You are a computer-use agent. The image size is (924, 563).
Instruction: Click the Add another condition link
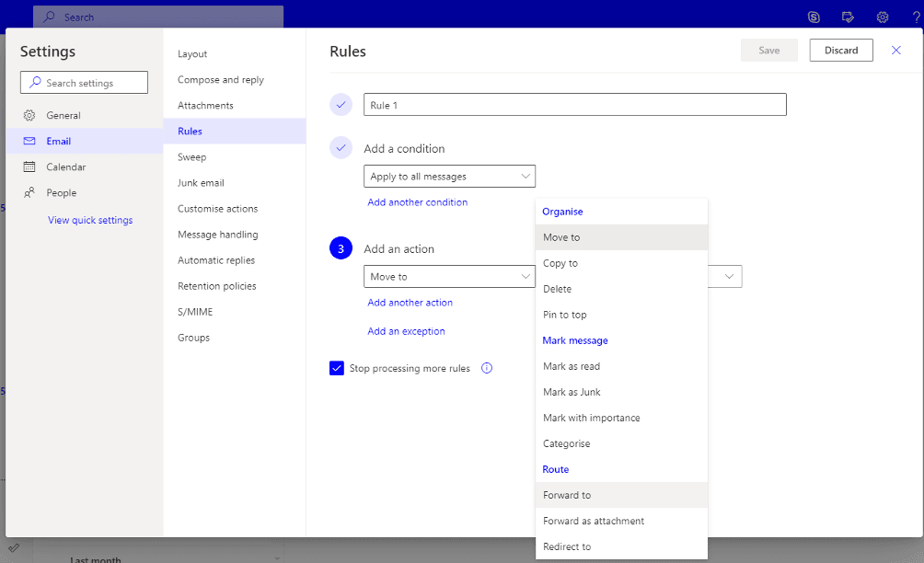417,201
